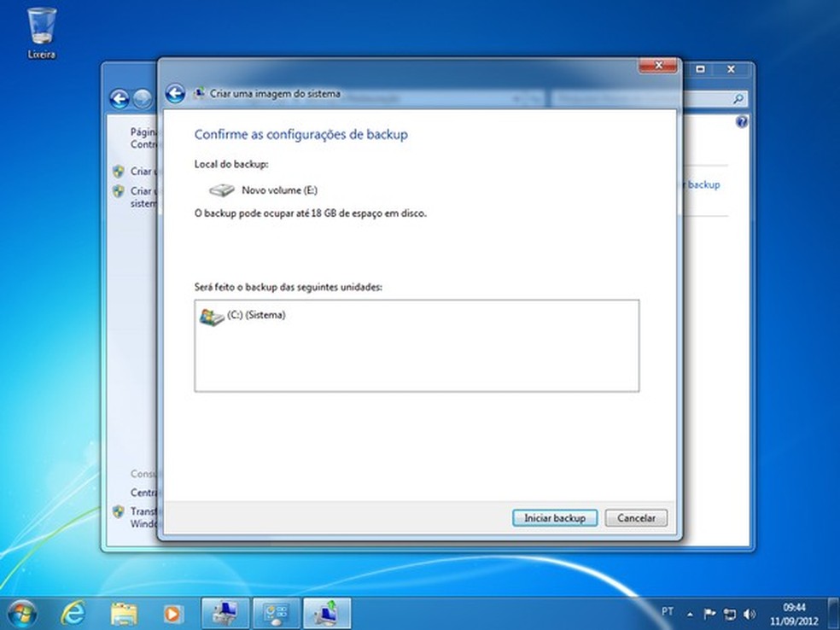Click the Back arrow in the wizard

click(x=174, y=94)
